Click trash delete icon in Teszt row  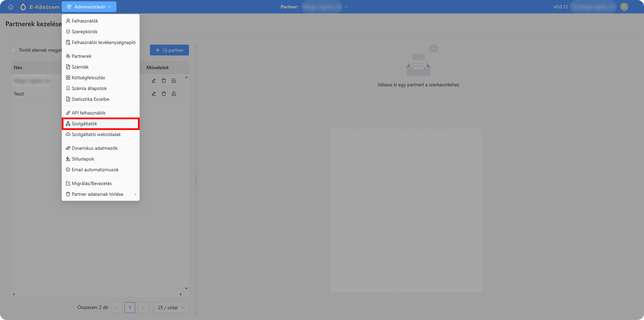tap(164, 94)
